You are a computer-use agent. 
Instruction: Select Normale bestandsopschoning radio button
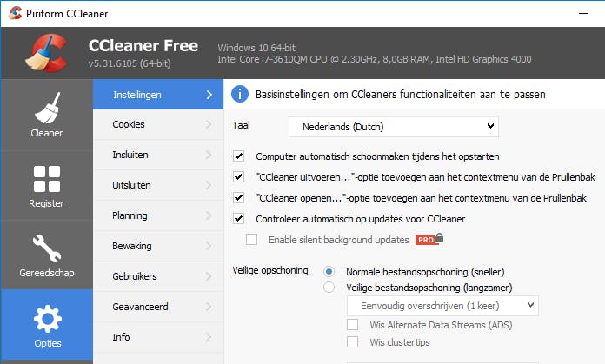click(x=329, y=271)
